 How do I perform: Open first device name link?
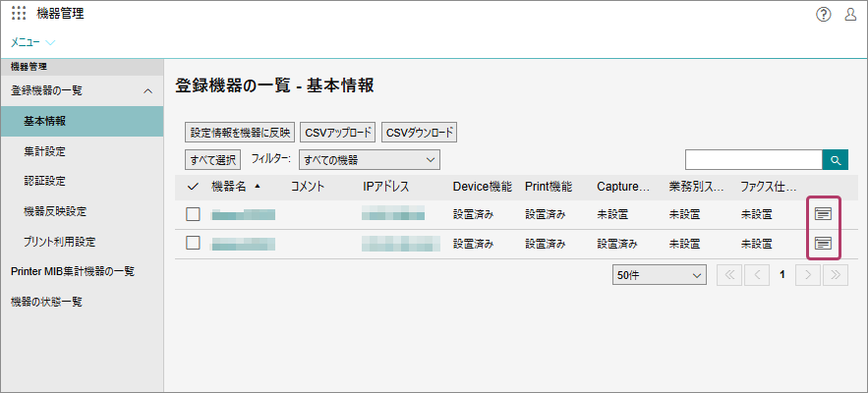(244, 215)
